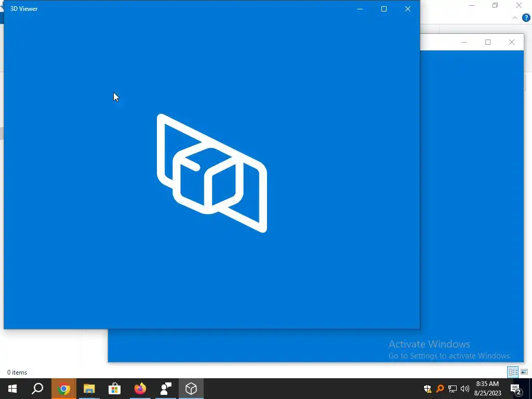Image resolution: width=532 pixels, height=399 pixels.
Task: Switch to details view in File Explorer
Action: click(513, 372)
